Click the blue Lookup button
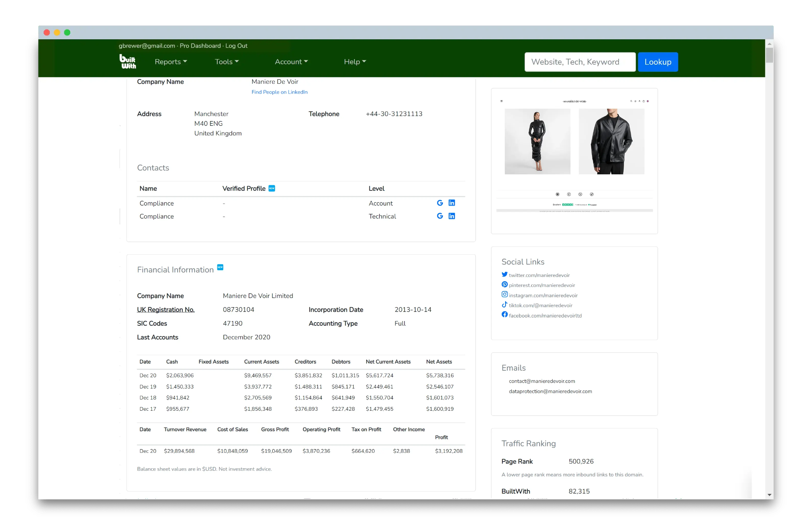 tap(658, 62)
